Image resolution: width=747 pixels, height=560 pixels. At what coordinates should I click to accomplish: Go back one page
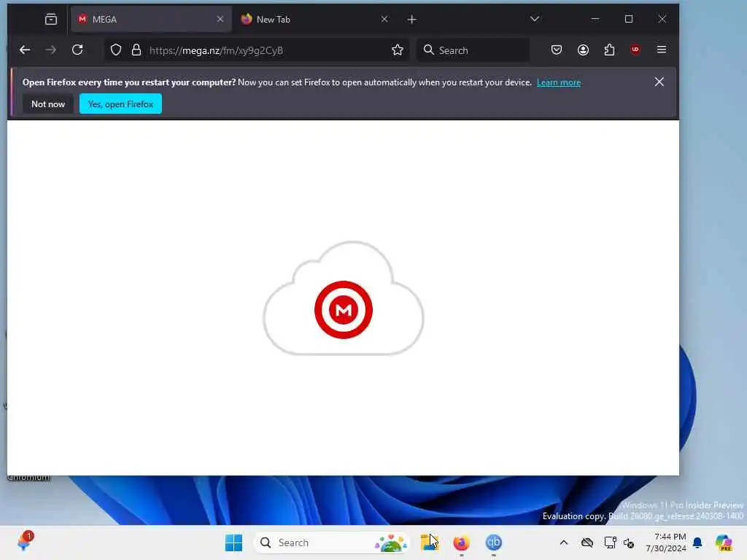click(25, 50)
